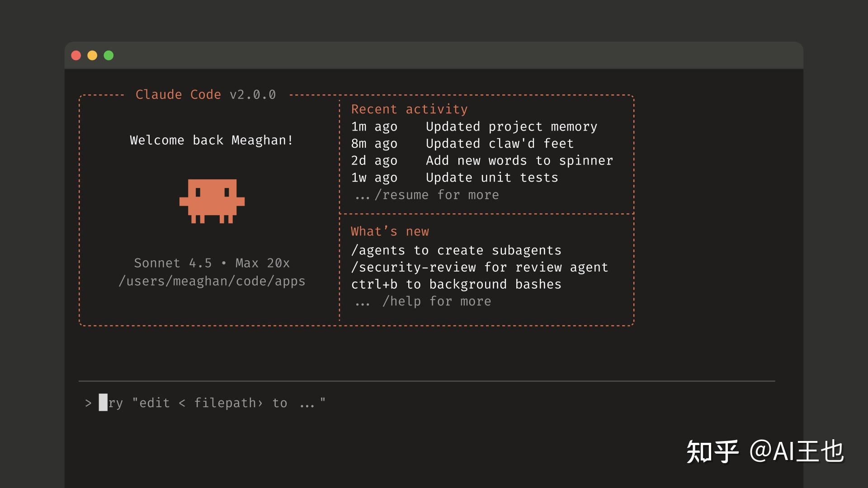Click the yellow minimize window dot
The width and height of the screenshot is (868, 488).
point(92,56)
